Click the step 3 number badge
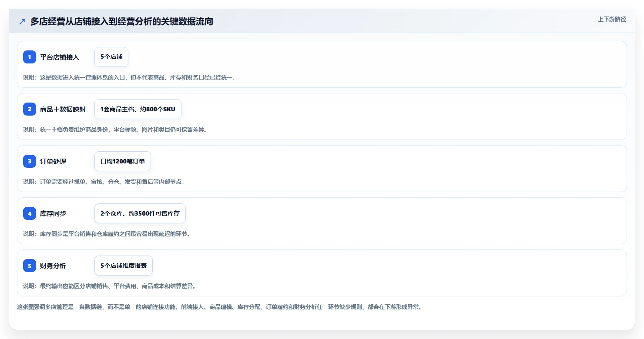Image resolution: width=644 pixels, height=339 pixels. click(x=30, y=161)
